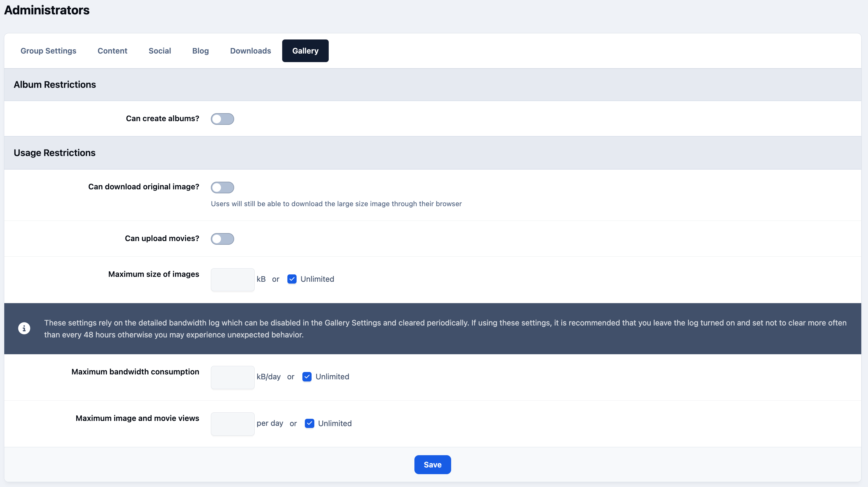Go to the Blog tab

[200, 51]
